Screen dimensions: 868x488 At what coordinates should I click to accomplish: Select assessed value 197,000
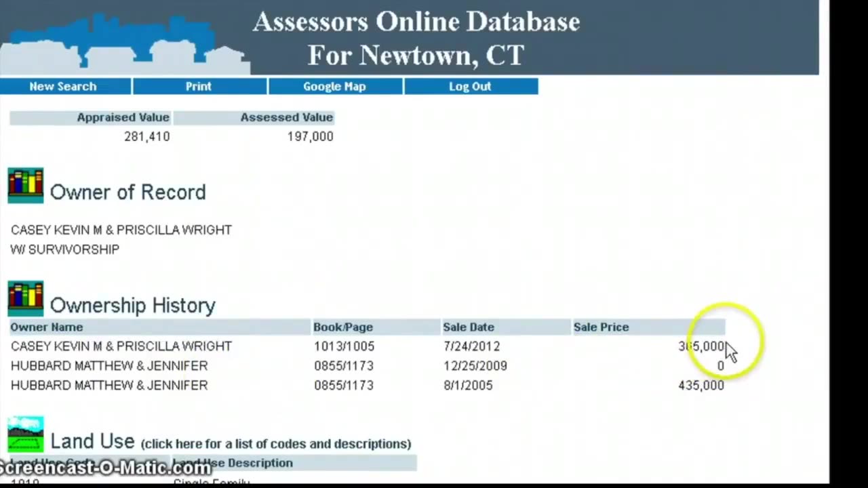(311, 136)
